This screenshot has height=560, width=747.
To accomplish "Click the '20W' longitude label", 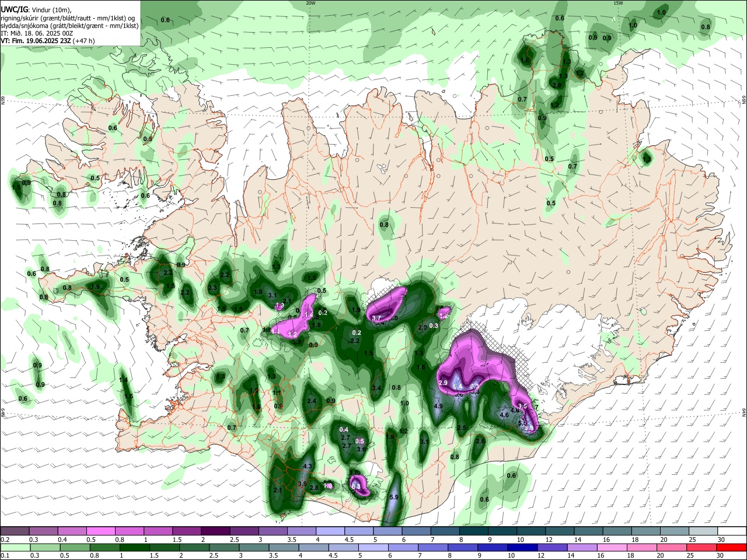I will pos(310,3).
